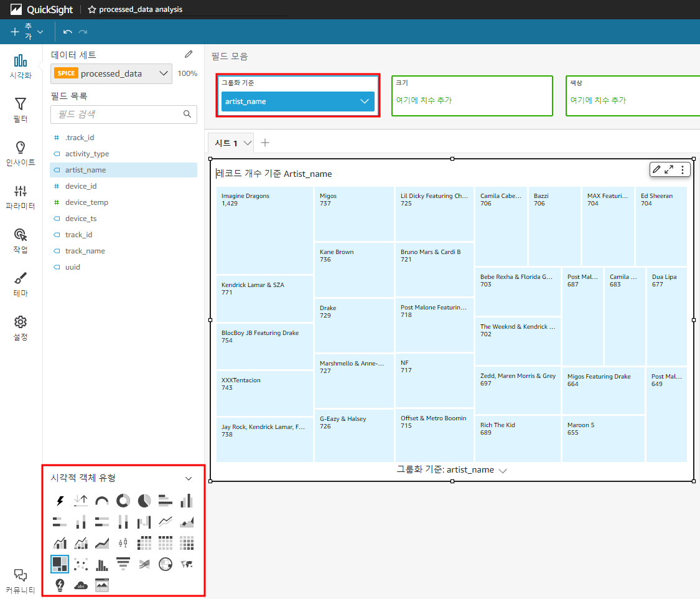Click the QuickSight logo

[x=42, y=9]
